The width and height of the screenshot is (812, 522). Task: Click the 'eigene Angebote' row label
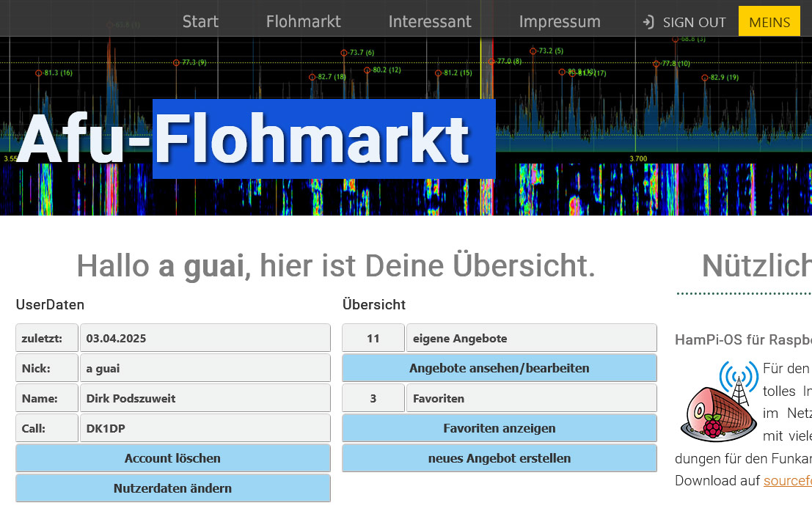tap(531, 338)
